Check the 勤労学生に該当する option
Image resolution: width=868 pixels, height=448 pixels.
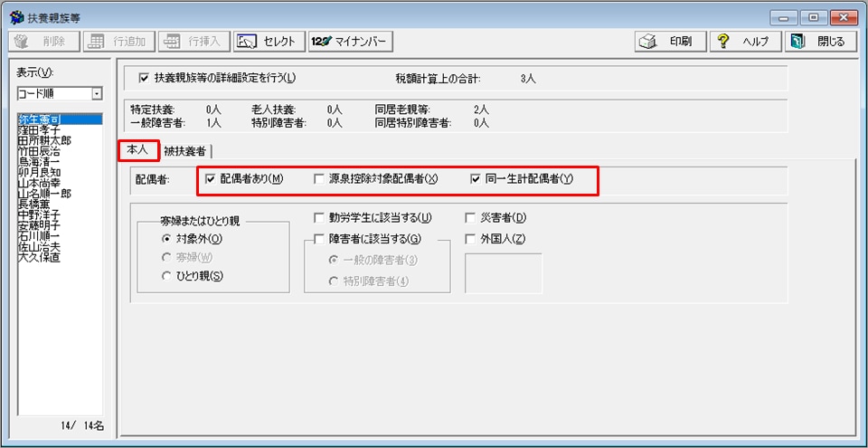tap(319, 217)
